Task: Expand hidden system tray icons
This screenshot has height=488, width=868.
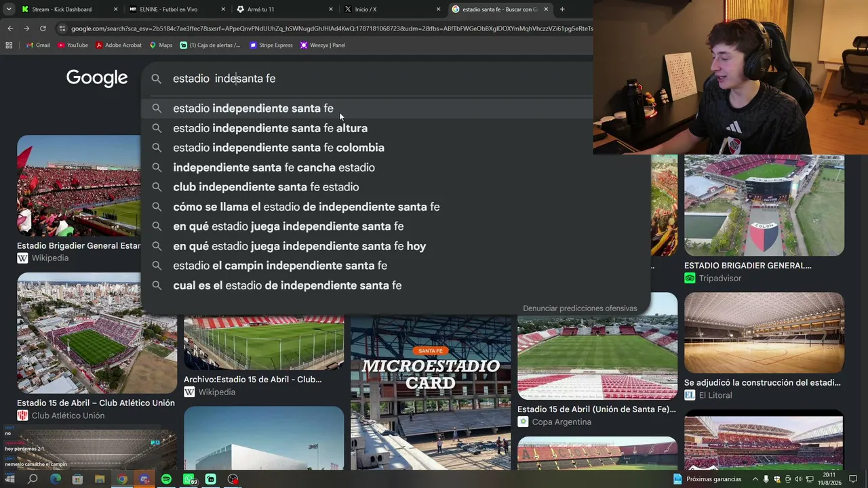Action: 755,479
